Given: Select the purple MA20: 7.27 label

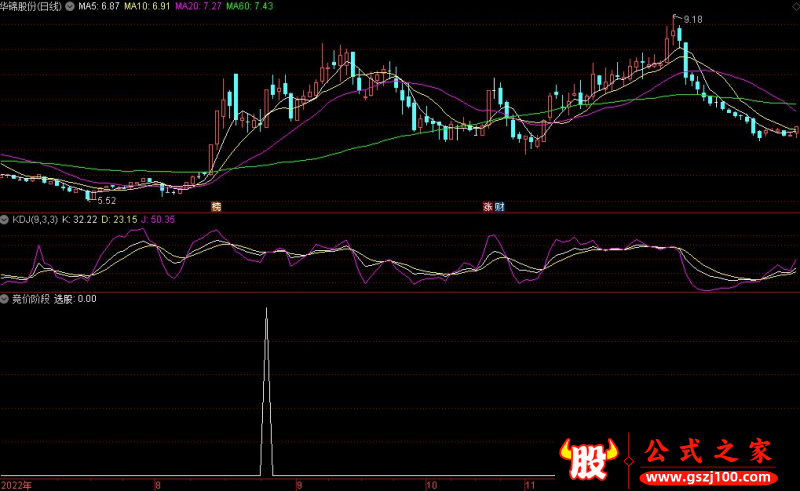Looking at the screenshot, I should pos(198,6).
